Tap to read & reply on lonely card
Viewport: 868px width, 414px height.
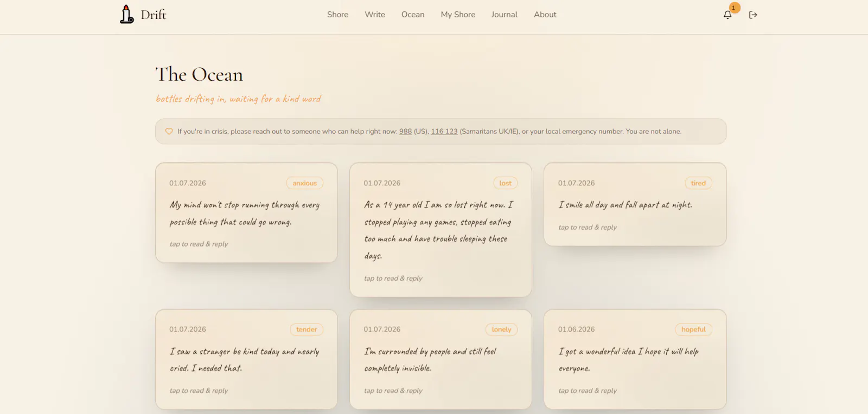[393, 391]
